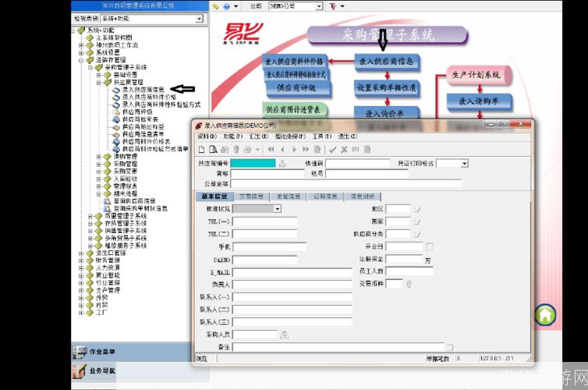Click lookup icon beside 交易币种 field
Screen dimensions: 588x390
coord(409,284)
